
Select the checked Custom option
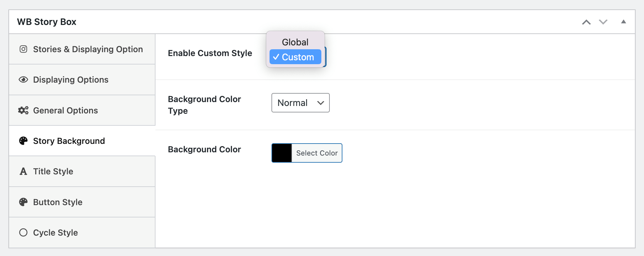[x=295, y=57]
